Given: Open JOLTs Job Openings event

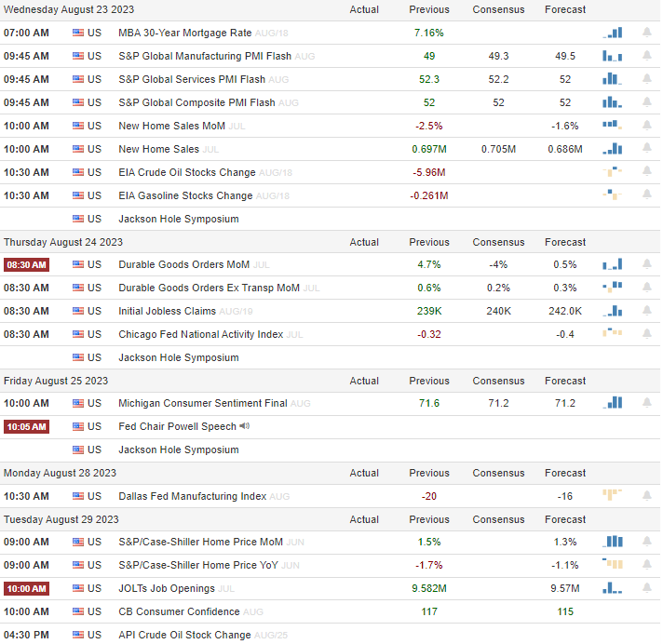Looking at the screenshot, I should click(167, 588).
